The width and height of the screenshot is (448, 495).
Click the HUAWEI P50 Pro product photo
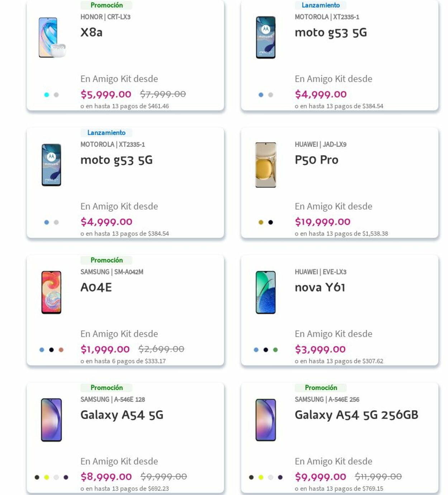(x=266, y=165)
